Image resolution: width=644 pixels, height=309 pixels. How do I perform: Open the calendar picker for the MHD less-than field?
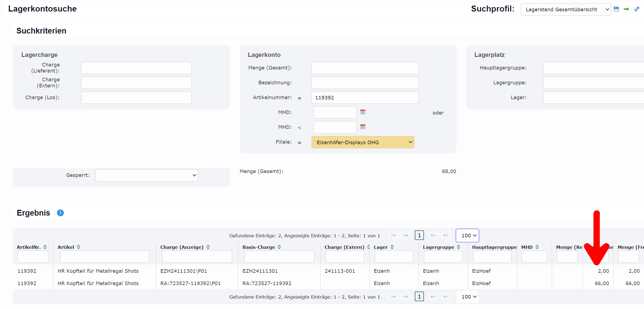tap(363, 127)
